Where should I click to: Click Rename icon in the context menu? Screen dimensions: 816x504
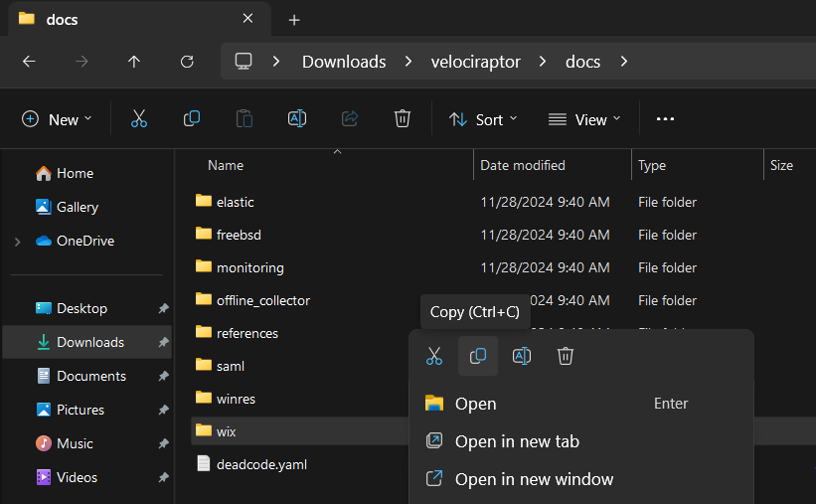click(x=522, y=356)
